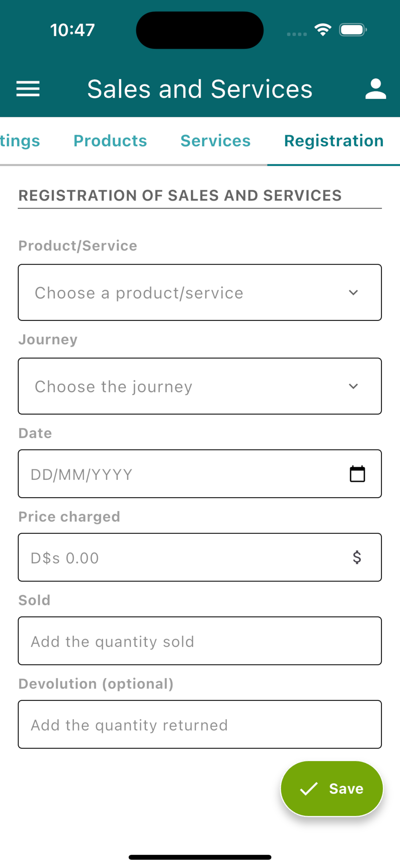Open the Choose a product/service dropdown

(x=200, y=292)
